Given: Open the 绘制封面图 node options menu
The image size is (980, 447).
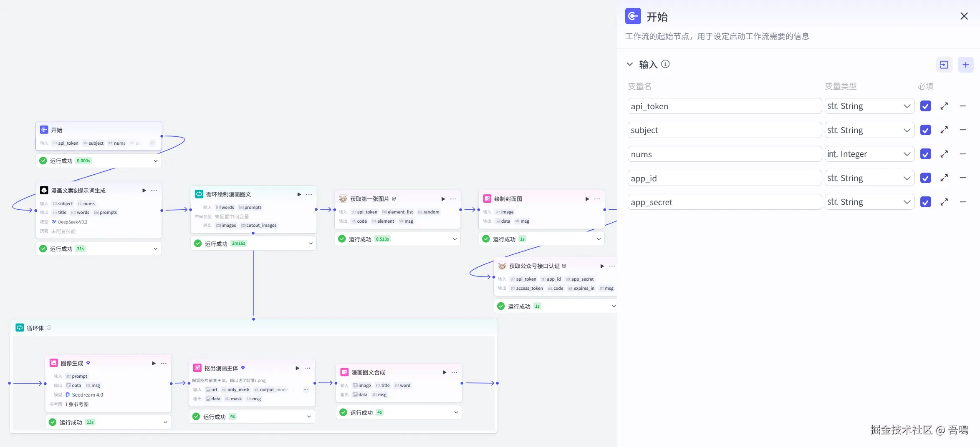Looking at the screenshot, I should point(597,199).
